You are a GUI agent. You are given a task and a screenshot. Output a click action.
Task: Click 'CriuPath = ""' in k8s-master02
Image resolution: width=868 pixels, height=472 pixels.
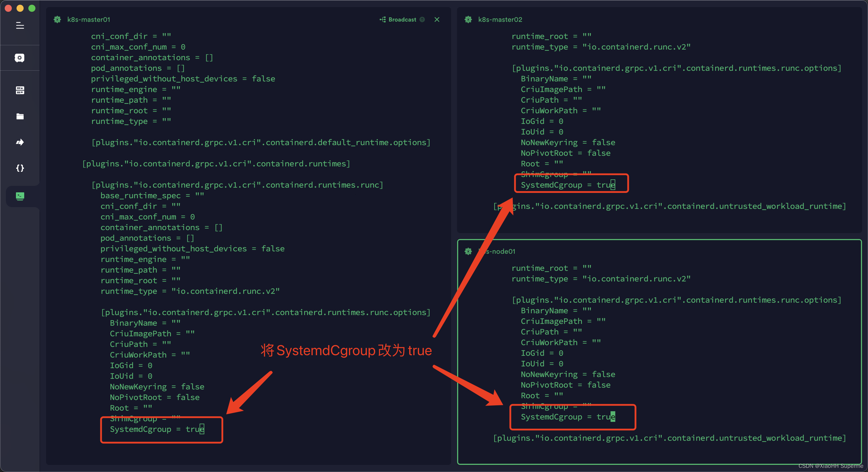point(552,100)
